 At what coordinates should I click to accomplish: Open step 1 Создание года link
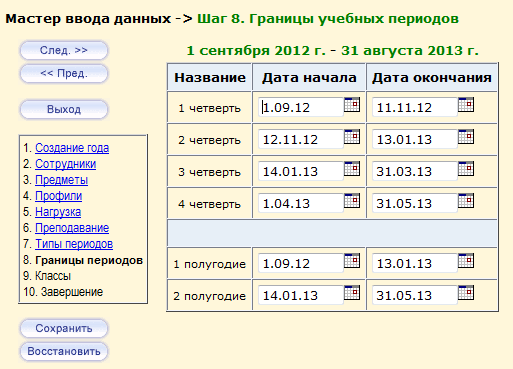(x=72, y=148)
